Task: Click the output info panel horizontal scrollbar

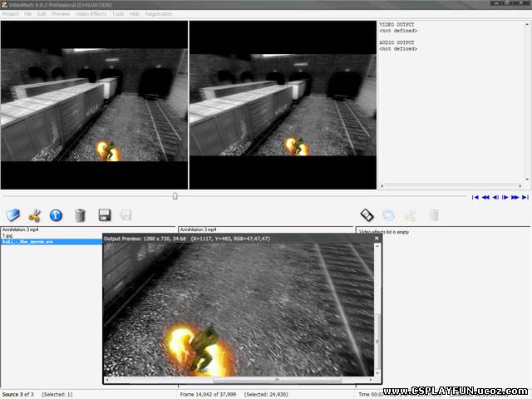Action: (451, 186)
